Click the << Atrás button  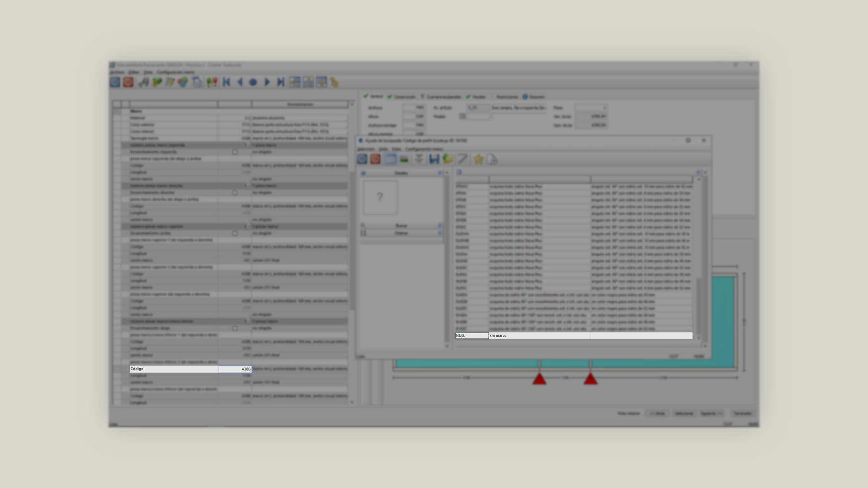657,413
